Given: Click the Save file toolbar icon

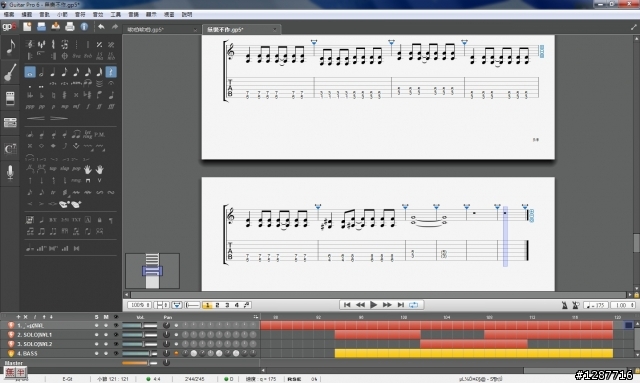Looking at the screenshot, I should click(x=56, y=27).
